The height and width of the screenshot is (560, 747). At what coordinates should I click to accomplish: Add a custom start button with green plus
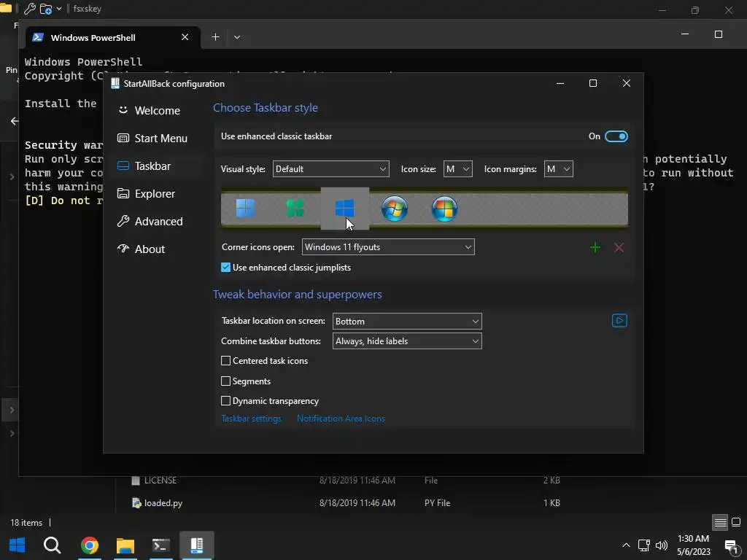pyautogui.click(x=595, y=248)
